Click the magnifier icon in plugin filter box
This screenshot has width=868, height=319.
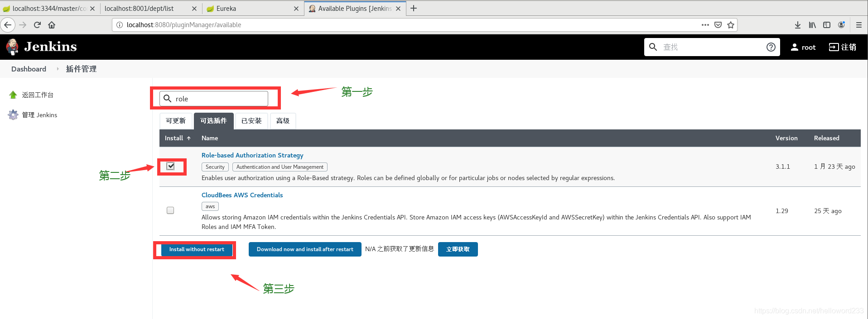tap(167, 99)
